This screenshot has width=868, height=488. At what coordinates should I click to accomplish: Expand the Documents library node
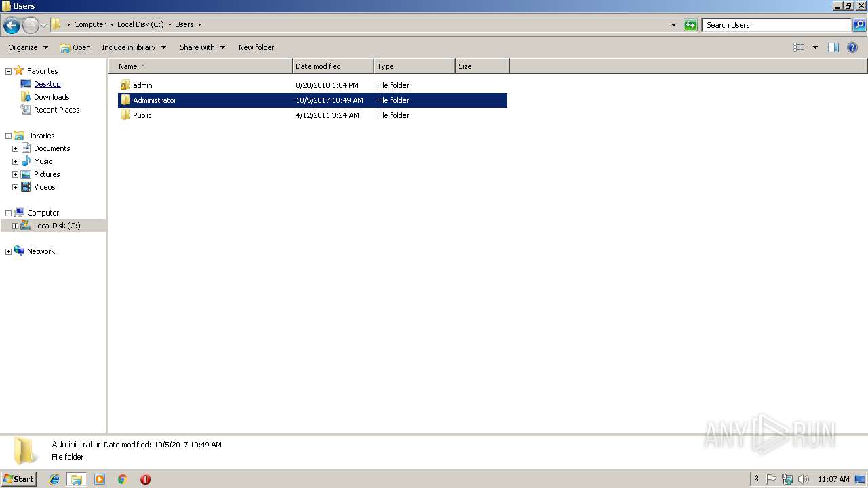click(x=15, y=148)
